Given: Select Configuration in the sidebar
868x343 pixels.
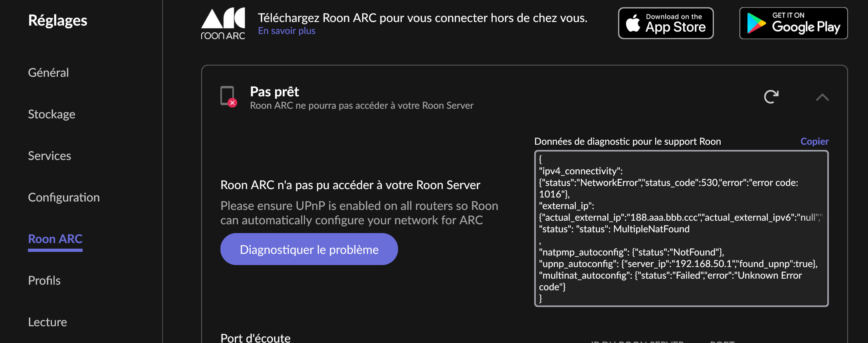Looking at the screenshot, I should tap(64, 197).
